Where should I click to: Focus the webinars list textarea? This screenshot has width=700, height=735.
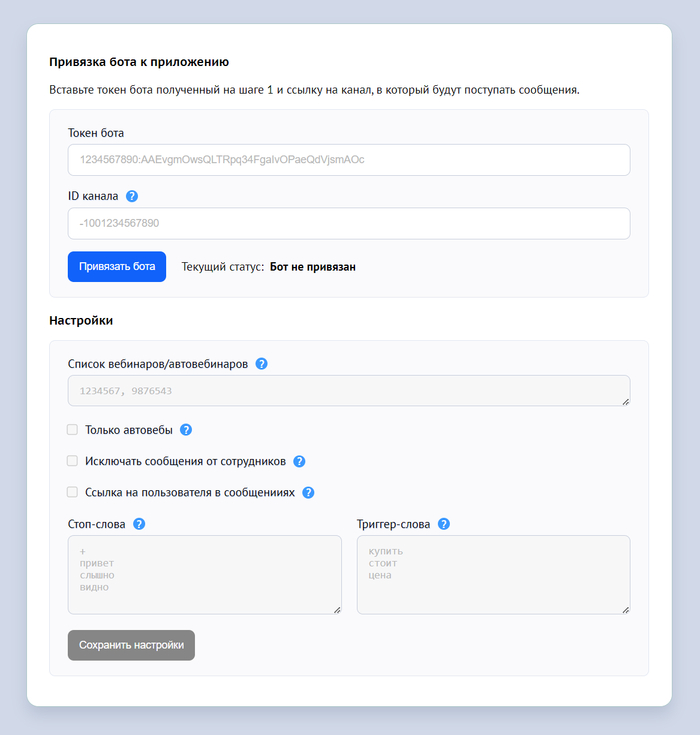click(349, 391)
